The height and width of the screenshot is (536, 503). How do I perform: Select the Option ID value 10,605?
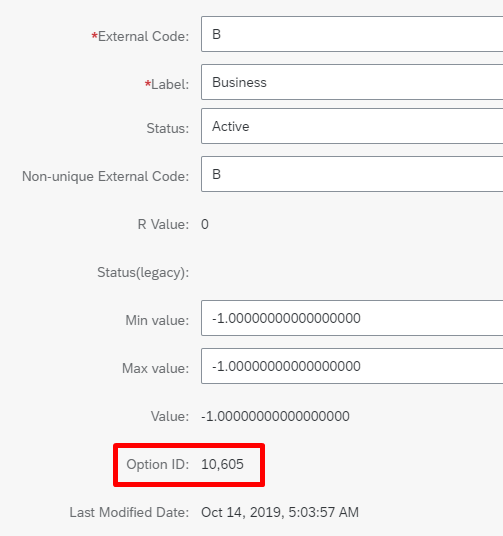tap(222, 464)
